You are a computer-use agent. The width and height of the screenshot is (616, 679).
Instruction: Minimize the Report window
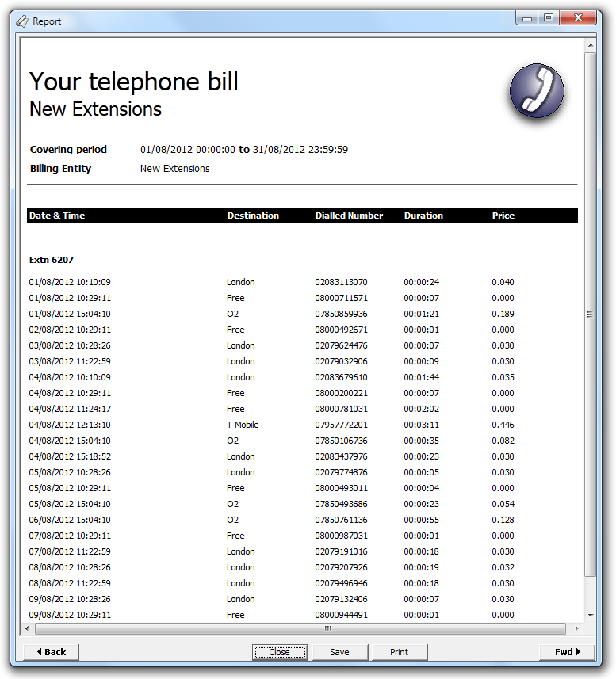click(526, 17)
